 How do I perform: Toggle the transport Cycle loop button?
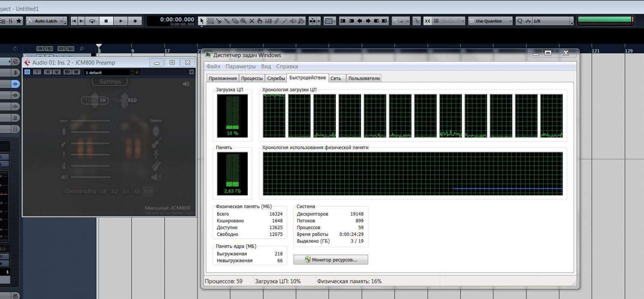point(92,21)
